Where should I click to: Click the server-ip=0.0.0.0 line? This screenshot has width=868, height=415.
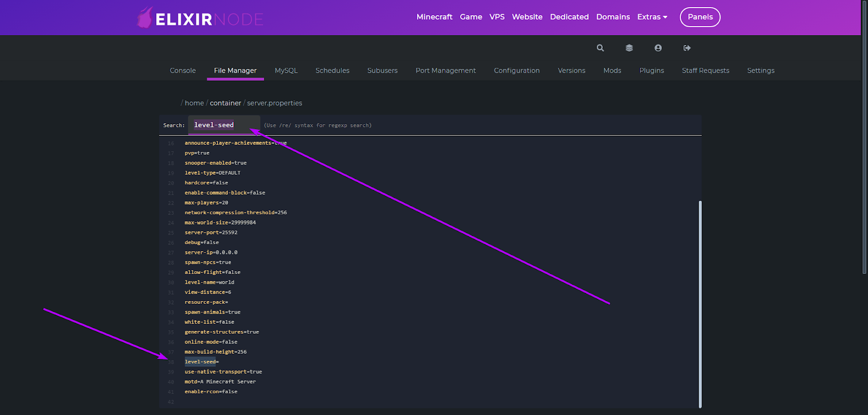click(211, 252)
